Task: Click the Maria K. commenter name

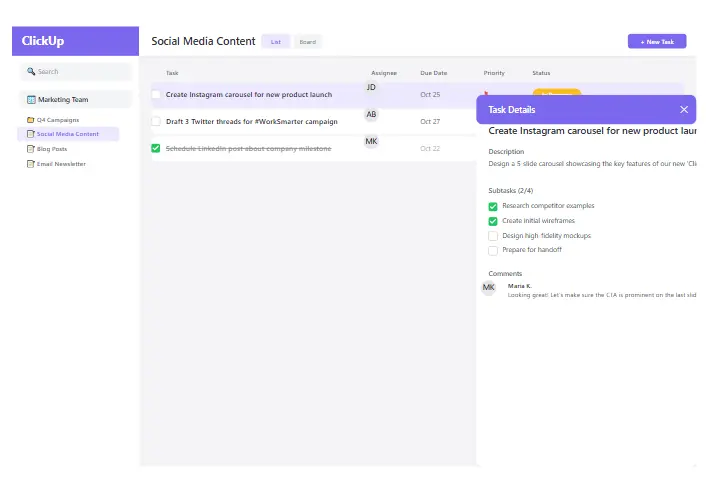Action: pos(520,286)
